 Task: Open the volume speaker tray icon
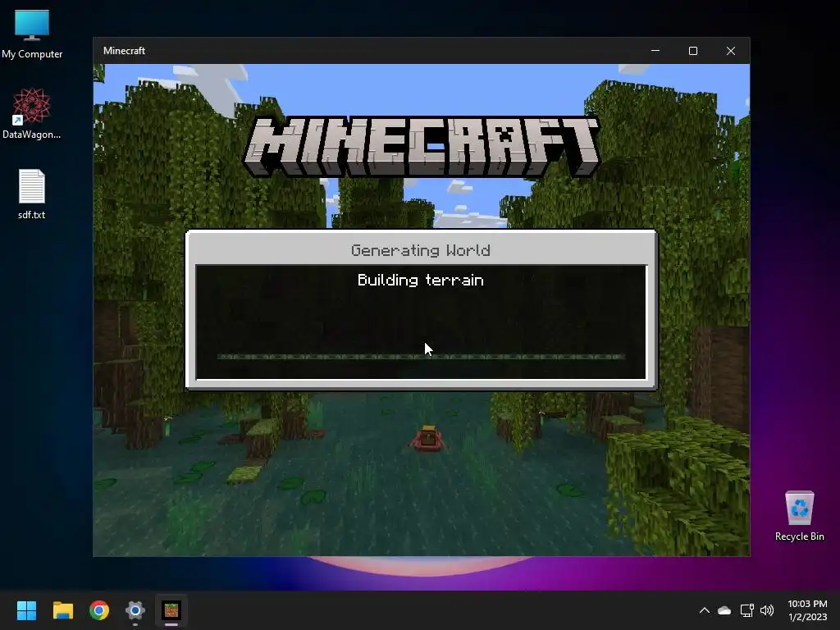point(767,610)
